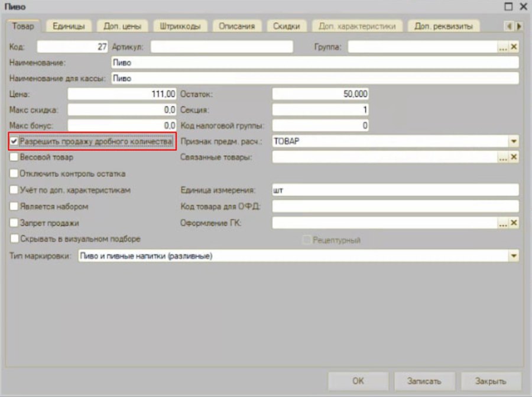Screen dimensions: 532x397
Task: Click the Записать button
Action: [x=424, y=381]
